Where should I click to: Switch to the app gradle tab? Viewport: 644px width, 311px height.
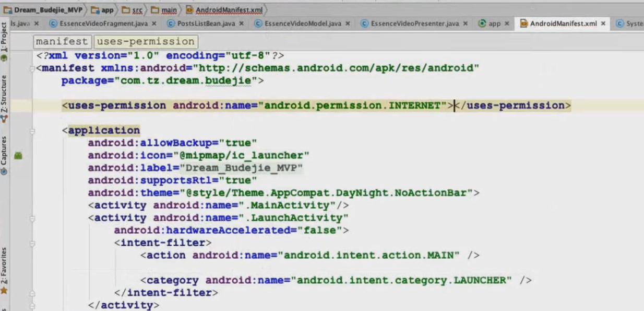(494, 24)
